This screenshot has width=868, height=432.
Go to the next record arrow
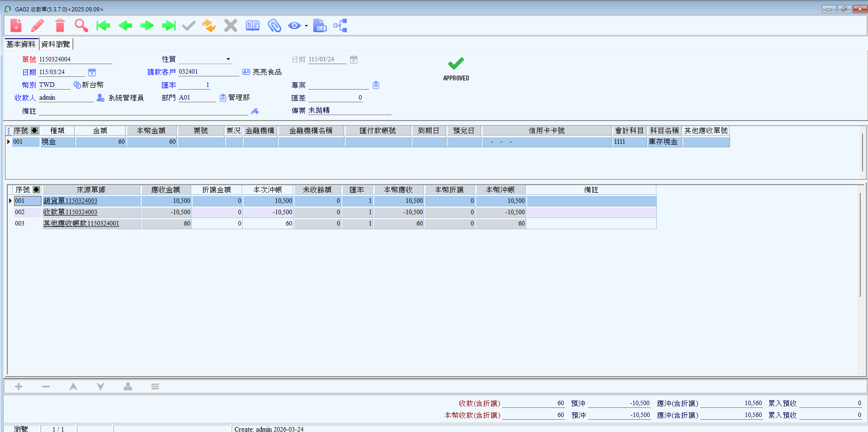[147, 25]
